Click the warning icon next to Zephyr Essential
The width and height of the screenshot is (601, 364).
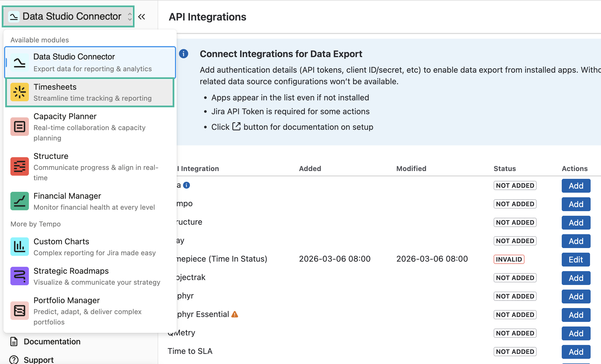[235, 314]
